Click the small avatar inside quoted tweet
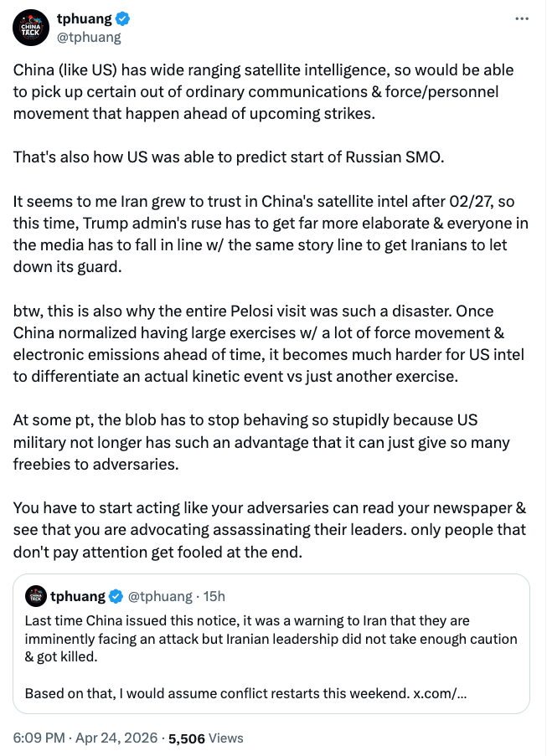This screenshot has width=547, height=756. (x=35, y=596)
